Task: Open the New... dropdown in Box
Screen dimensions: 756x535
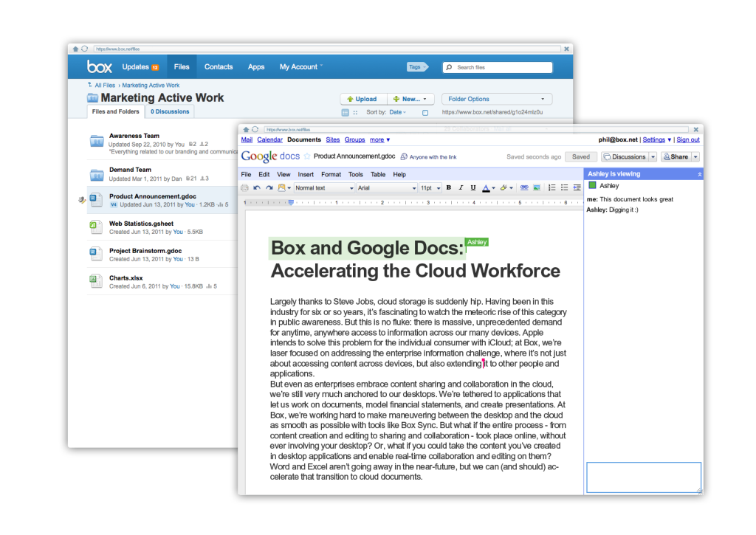Action: pyautogui.click(x=410, y=99)
